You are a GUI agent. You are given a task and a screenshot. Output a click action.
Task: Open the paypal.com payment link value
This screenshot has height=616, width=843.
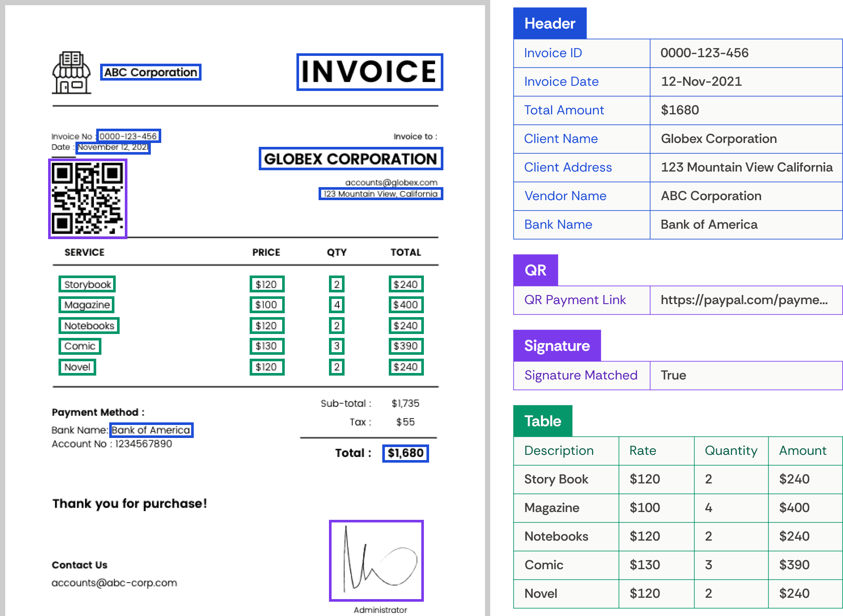(744, 300)
